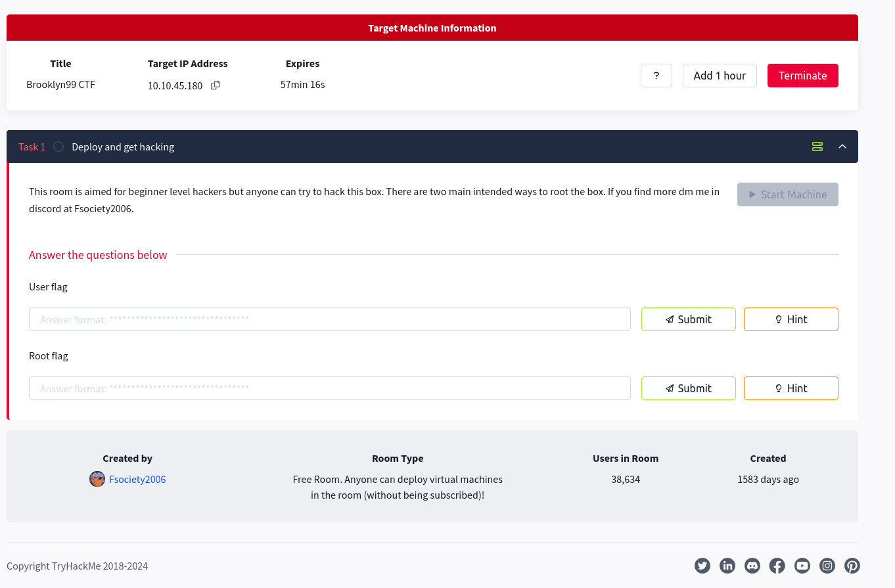Open the Instagram social icon
The image size is (895, 588).
tap(827, 566)
